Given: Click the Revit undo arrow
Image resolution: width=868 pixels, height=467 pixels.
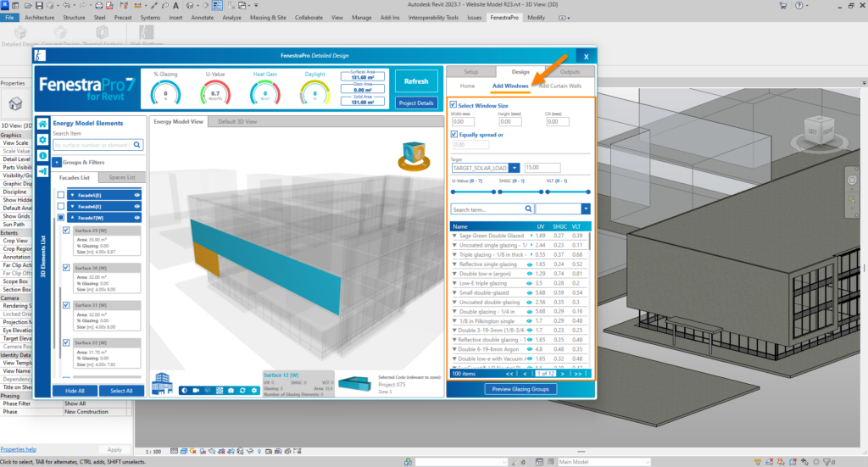Looking at the screenshot, I should click(x=66, y=6).
